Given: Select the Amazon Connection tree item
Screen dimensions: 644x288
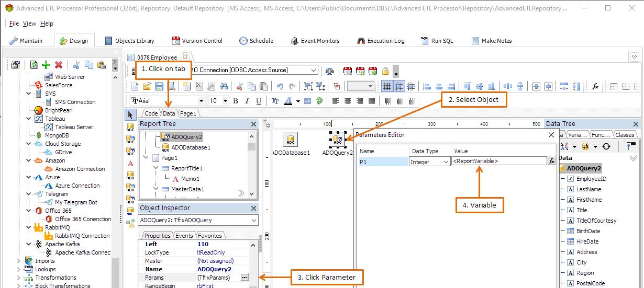Looking at the screenshot, I should point(80,169).
